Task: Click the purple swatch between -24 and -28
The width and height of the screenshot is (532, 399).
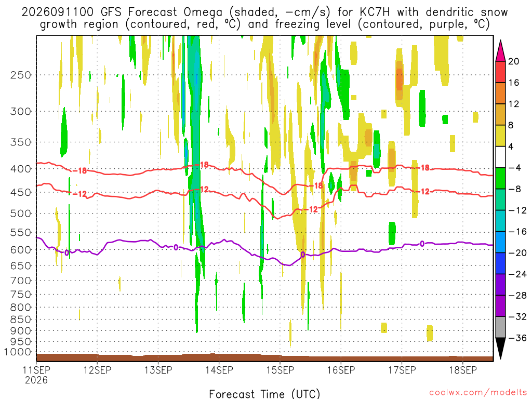Action: (x=500, y=284)
